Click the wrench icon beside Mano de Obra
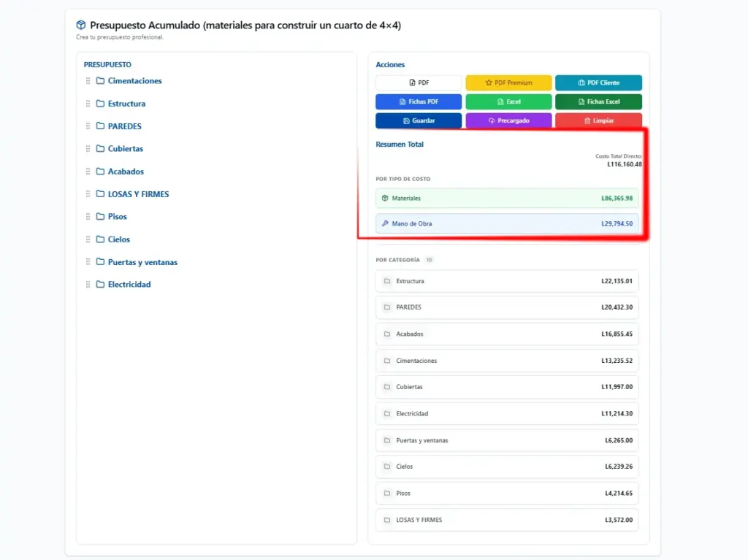Screen dimensions: 748x560 [x=385, y=223]
